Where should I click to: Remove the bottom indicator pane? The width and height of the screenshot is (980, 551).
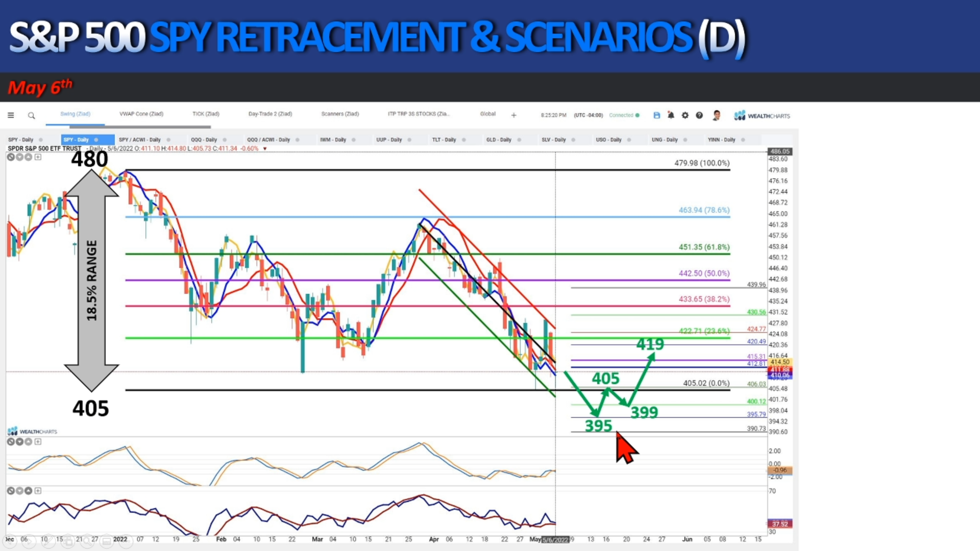(11, 491)
